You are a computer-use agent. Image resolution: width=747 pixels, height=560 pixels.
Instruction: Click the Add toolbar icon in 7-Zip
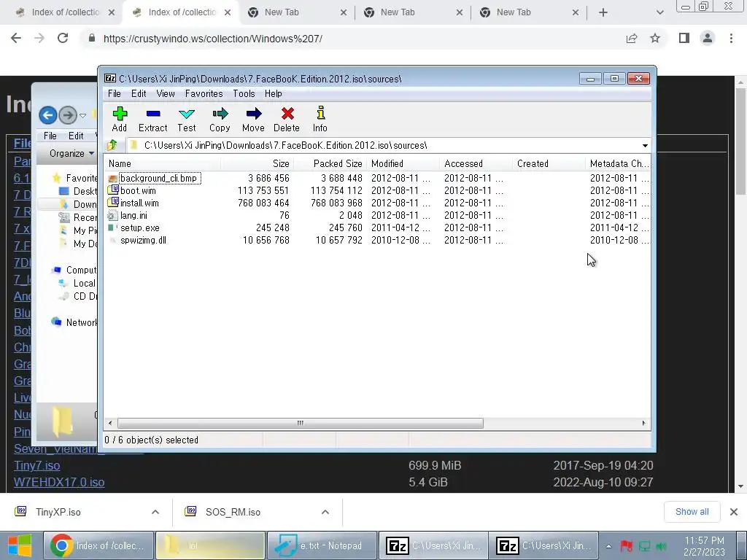tap(120, 119)
